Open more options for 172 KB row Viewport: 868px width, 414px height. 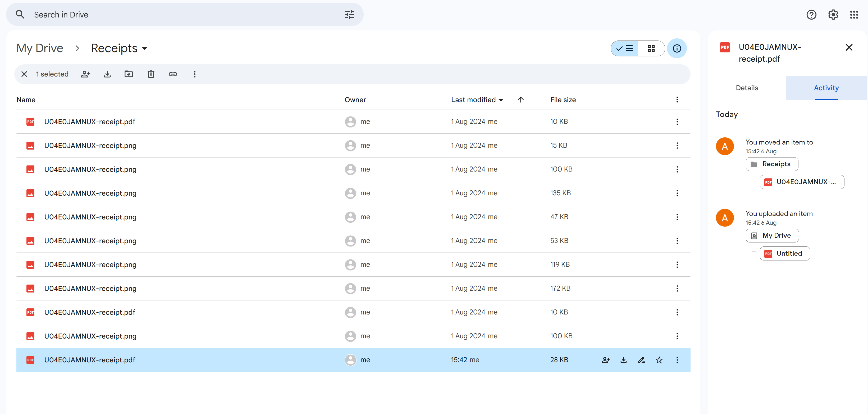coord(677,289)
